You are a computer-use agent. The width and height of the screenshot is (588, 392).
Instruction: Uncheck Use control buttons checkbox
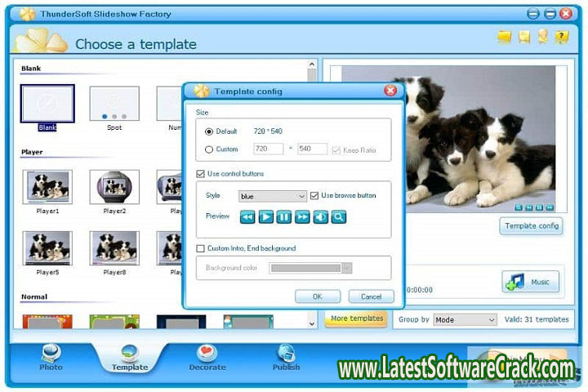click(201, 174)
